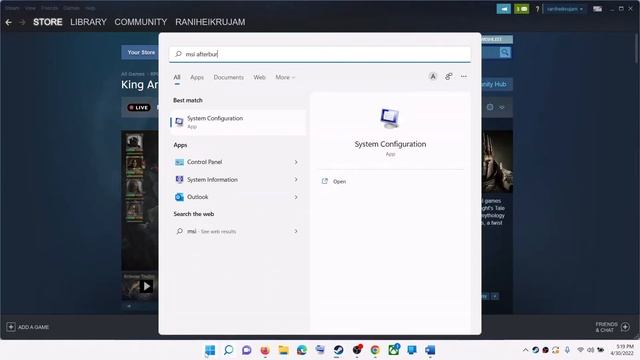Select the Web search filter tab
Image resolution: width=640 pixels, height=360 pixels.
pos(259,77)
